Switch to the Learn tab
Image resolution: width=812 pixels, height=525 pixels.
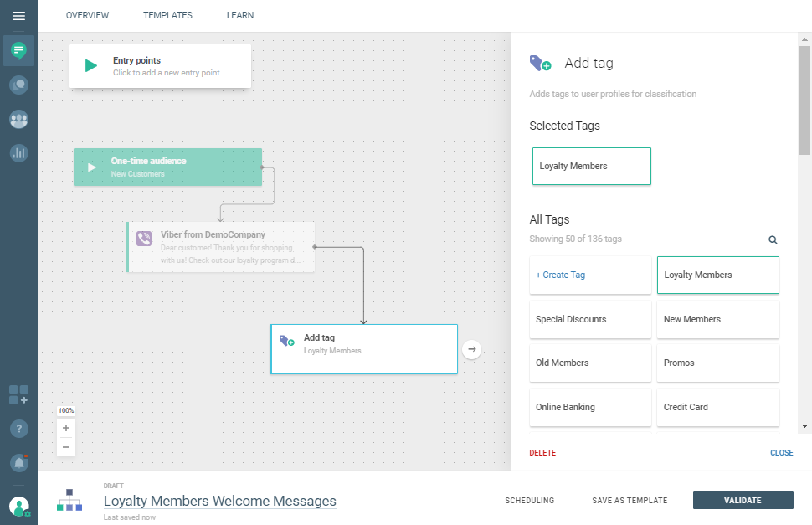point(240,15)
